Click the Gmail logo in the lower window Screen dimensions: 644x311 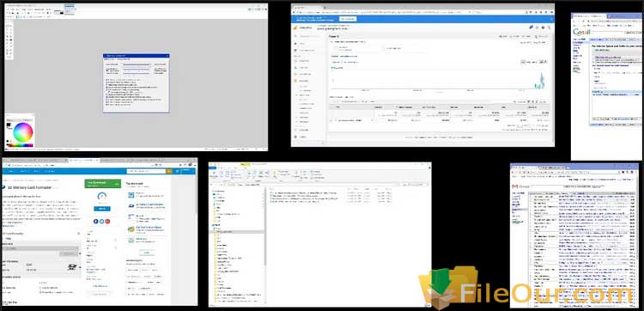(519, 186)
